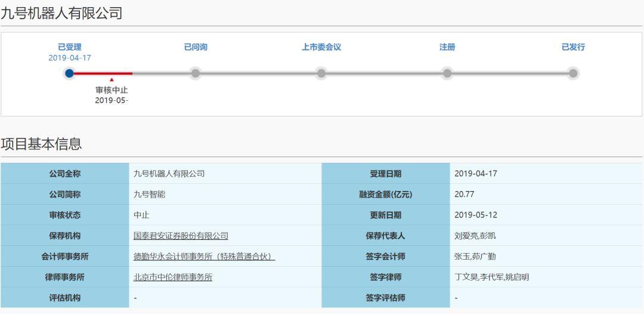Click the 已发行 stage circle on timeline
The height and width of the screenshot is (314, 644).
click(x=573, y=73)
